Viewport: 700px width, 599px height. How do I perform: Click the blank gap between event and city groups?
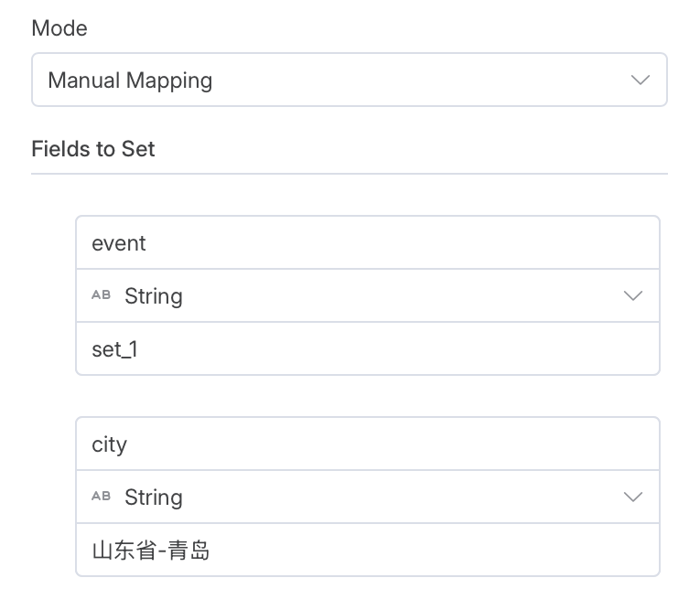pyautogui.click(x=368, y=396)
